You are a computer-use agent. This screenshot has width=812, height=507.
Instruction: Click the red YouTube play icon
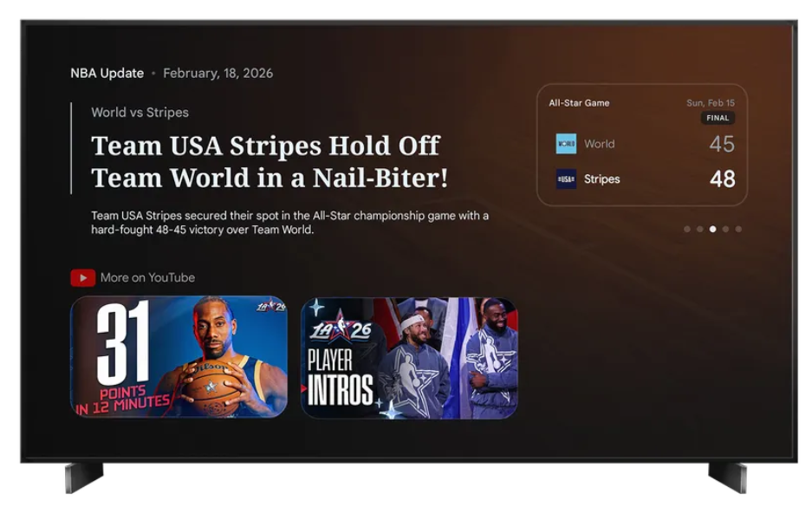83,278
